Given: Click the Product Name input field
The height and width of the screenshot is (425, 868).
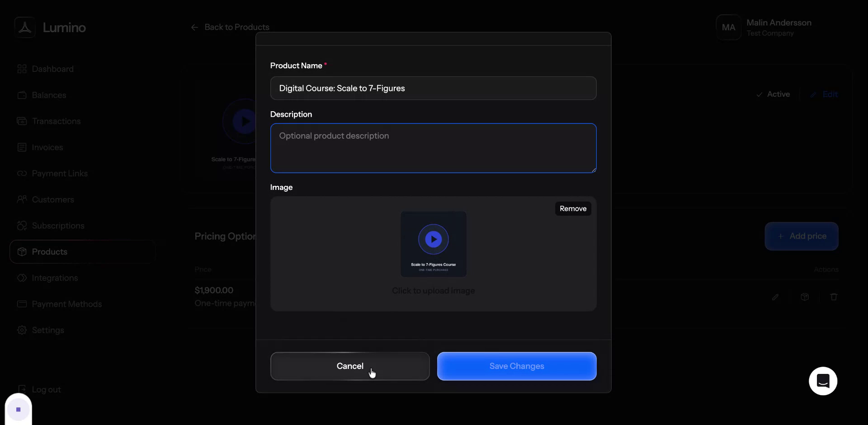Looking at the screenshot, I should tap(433, 88).
